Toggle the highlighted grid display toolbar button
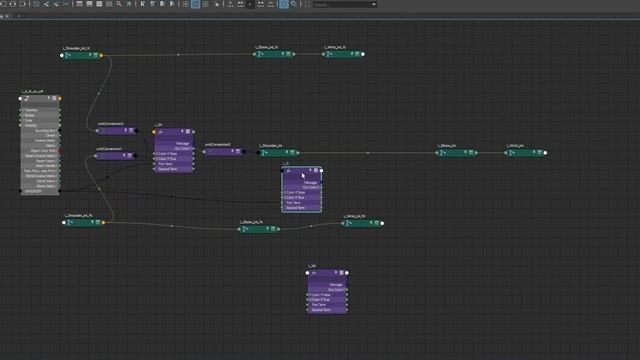Screen dimensions: 640x360 click(x=283, y=4)
